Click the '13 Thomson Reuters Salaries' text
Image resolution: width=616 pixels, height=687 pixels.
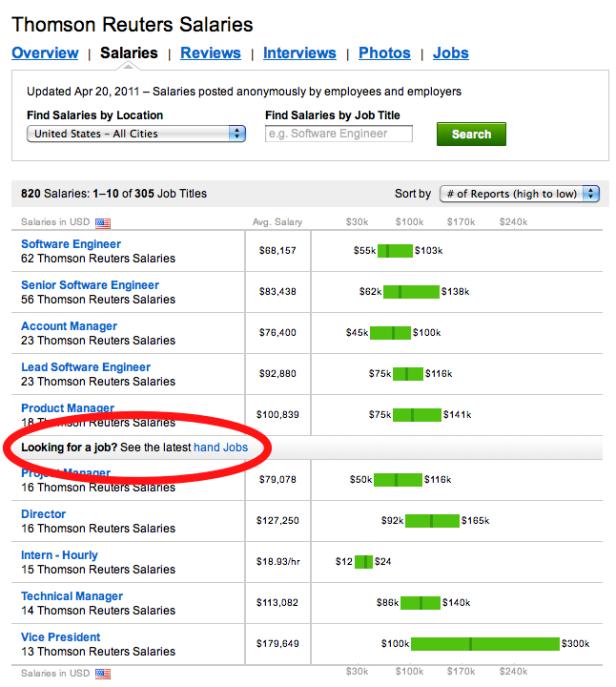click(x=98, y=652)
